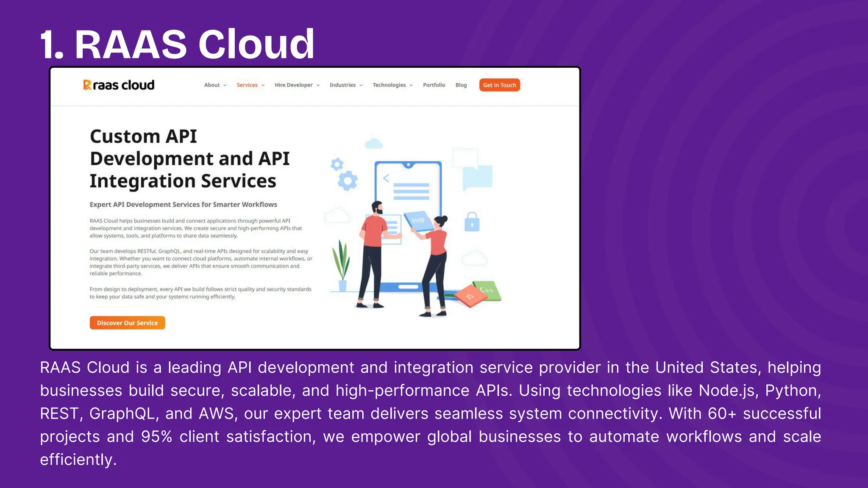This screenshot has width=868, height=488.
Task: Click the Custom API Development heading
Action: (x=189, y=158)
